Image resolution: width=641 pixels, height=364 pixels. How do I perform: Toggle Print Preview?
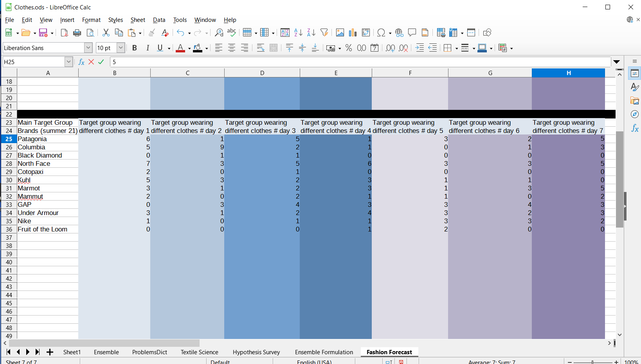point(90,32)
